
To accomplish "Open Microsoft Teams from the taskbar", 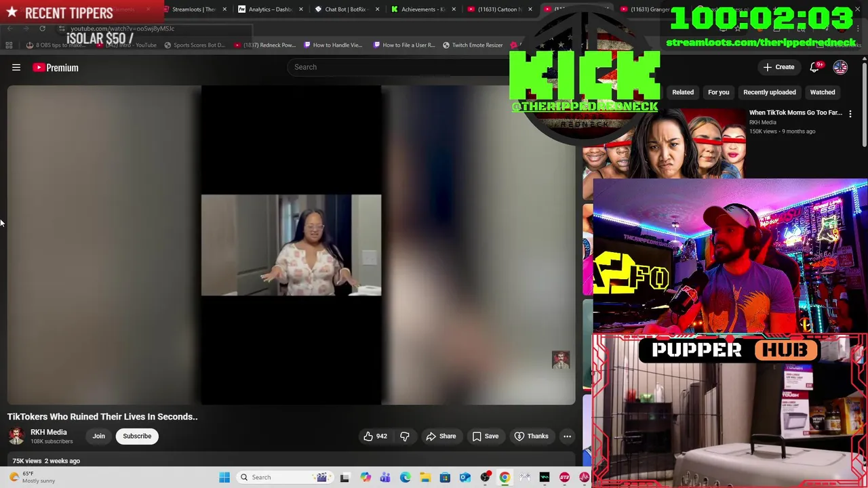I will pos(384,477).
